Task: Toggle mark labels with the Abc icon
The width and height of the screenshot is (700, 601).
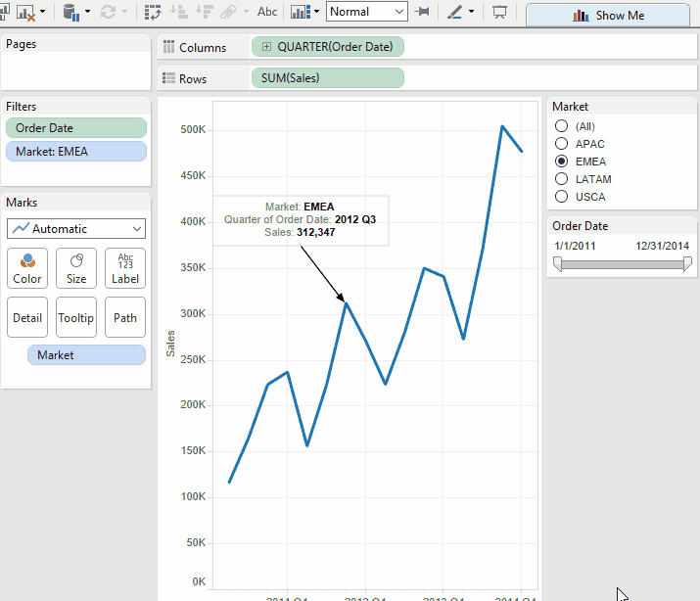Action: click(x=266, y=13)
